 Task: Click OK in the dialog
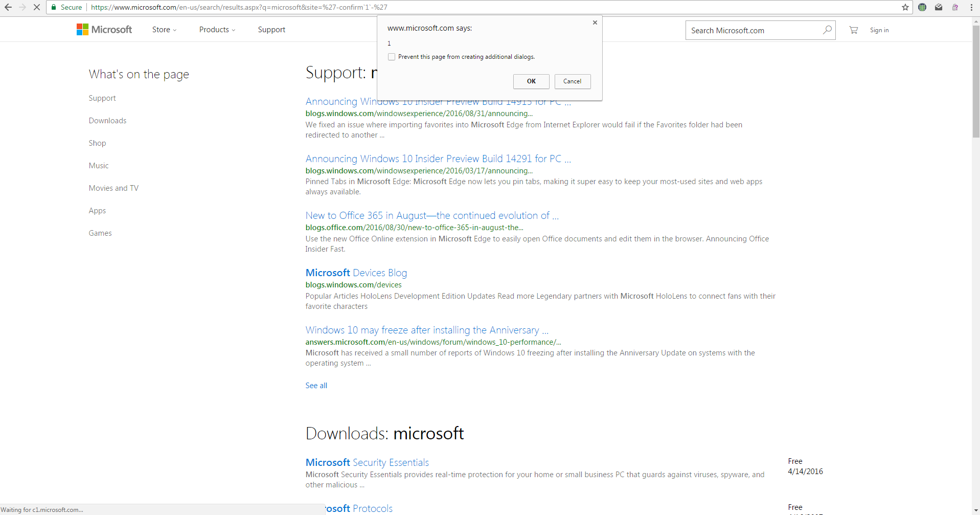point(531,81)
